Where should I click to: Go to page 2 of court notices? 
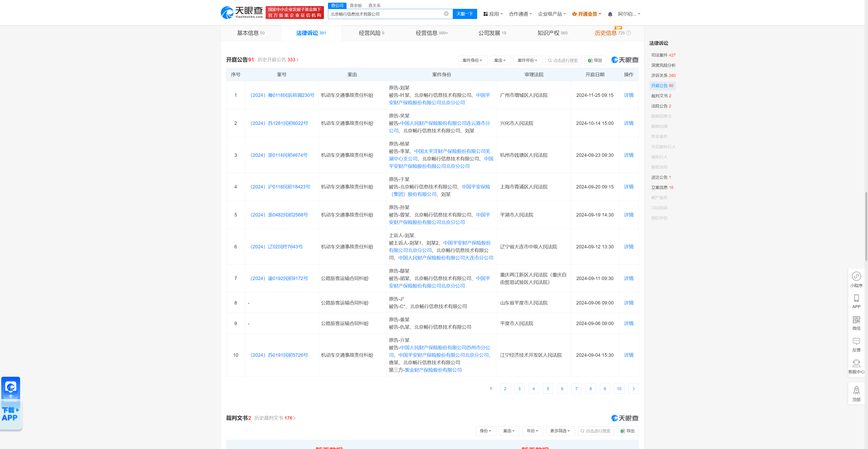point(505,389)
